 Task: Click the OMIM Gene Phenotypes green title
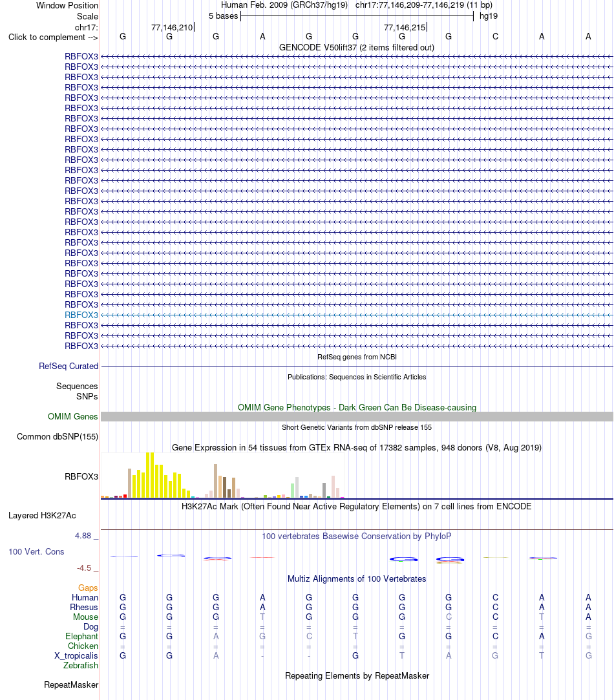357,408
